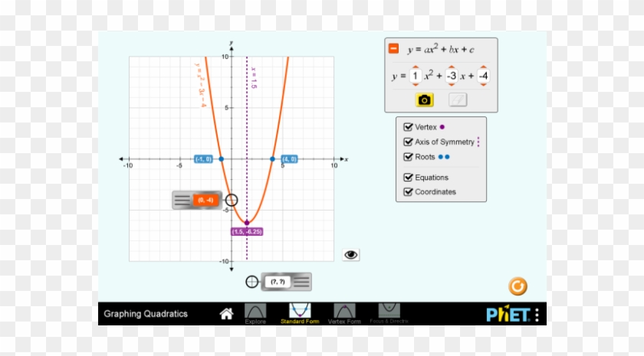Click the camera snapshot button
This screenshot has height=356, width=644.
pos(425,100)
